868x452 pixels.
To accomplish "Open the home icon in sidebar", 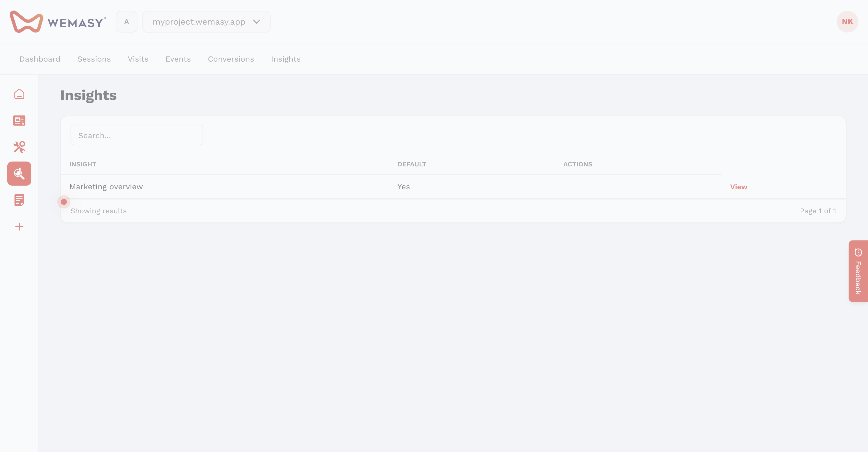I will pos(19,94).
